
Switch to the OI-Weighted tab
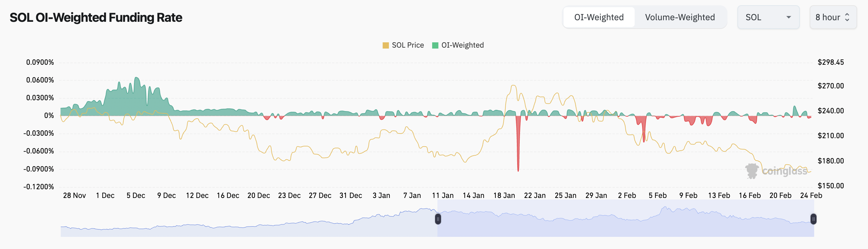599,17
